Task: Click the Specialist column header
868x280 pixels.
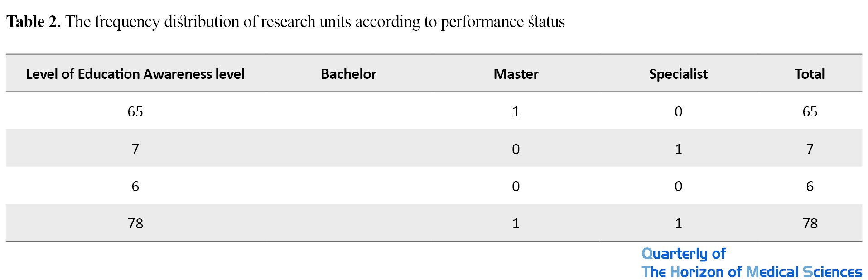Action: [678, 74]
